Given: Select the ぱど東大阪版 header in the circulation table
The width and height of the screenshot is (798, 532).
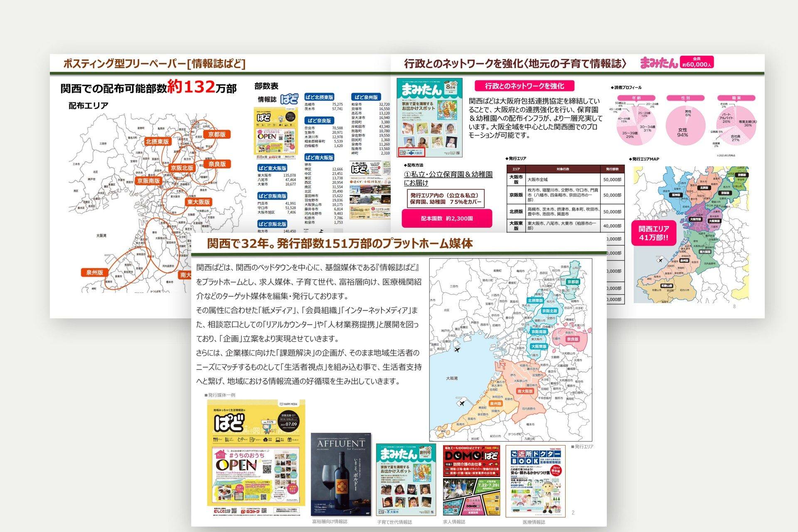Looking at the screenshot, I should [272, 168].
